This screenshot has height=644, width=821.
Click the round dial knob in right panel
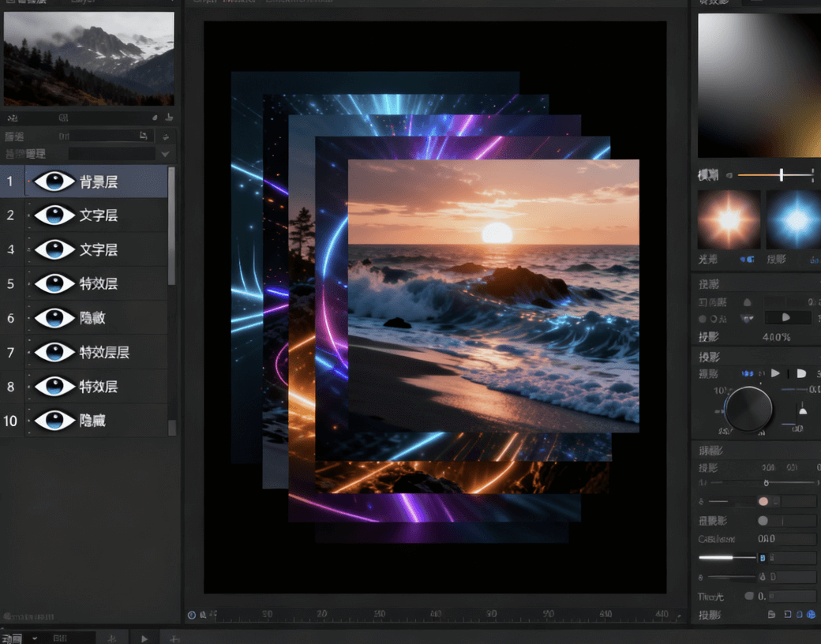(x=748, y=409)
